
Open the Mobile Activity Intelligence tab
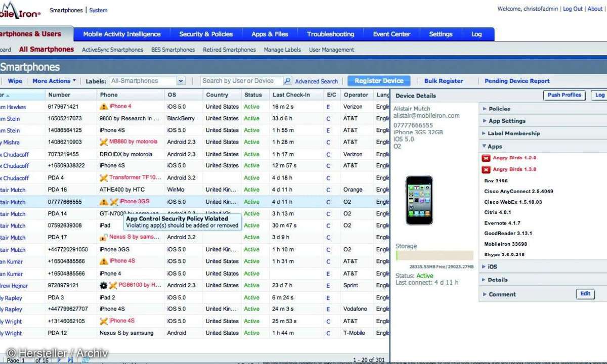coord(122,34)
